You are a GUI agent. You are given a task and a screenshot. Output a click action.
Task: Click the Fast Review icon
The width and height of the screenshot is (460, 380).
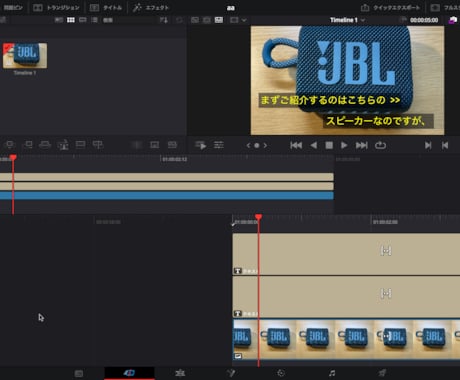(x=201, y=145)
